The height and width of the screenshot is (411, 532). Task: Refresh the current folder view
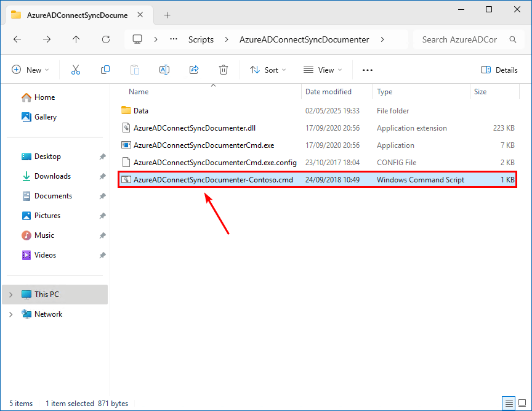pyautogui.click(x=106, y=39)
